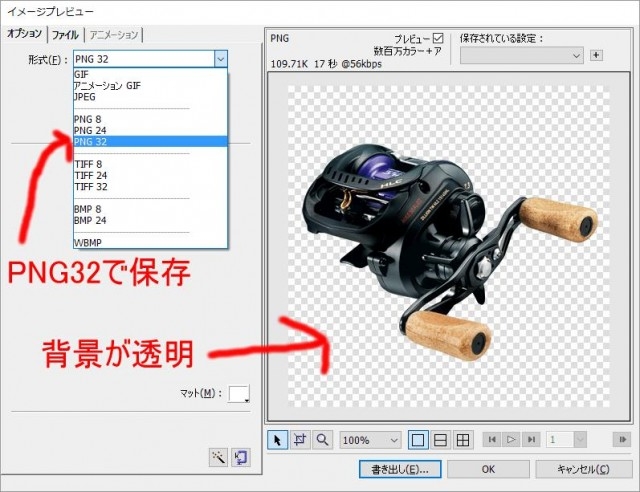Click the fishing reel preview image
The width and height of the screenshot is (640, 492).
[x=449, y=253]
